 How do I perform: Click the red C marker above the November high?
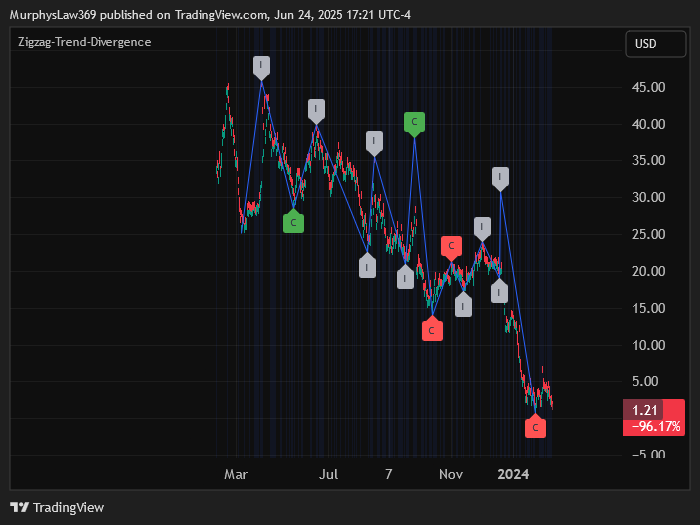pyautogui.click(x=451, y=248)
